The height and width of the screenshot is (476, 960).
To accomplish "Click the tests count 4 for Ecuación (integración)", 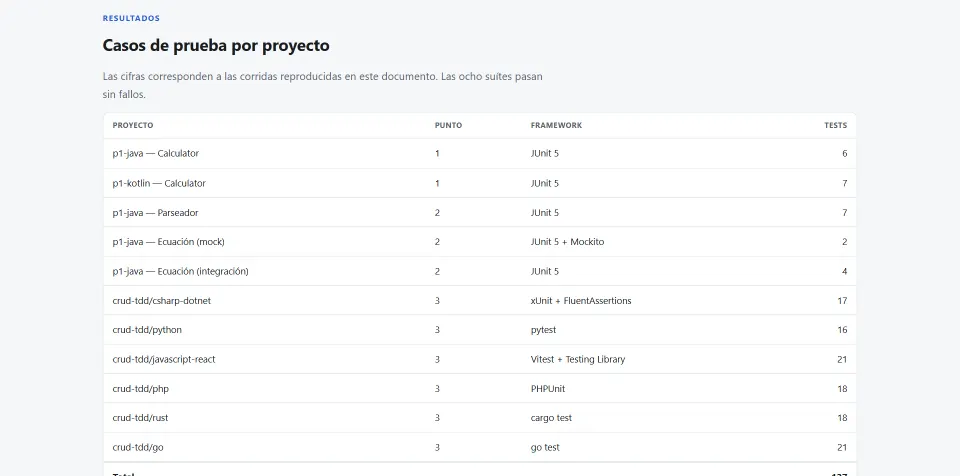I will click(844, 271).
